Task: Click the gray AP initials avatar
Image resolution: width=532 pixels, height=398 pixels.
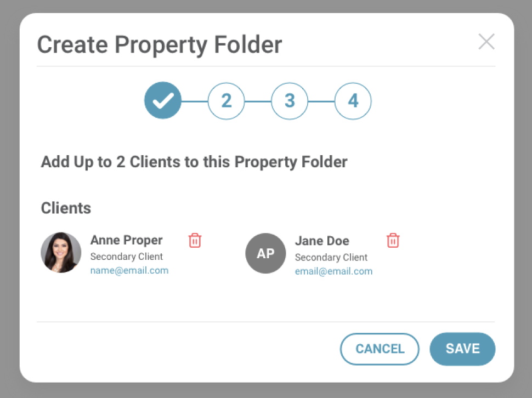Action: (x=265, y=253)
